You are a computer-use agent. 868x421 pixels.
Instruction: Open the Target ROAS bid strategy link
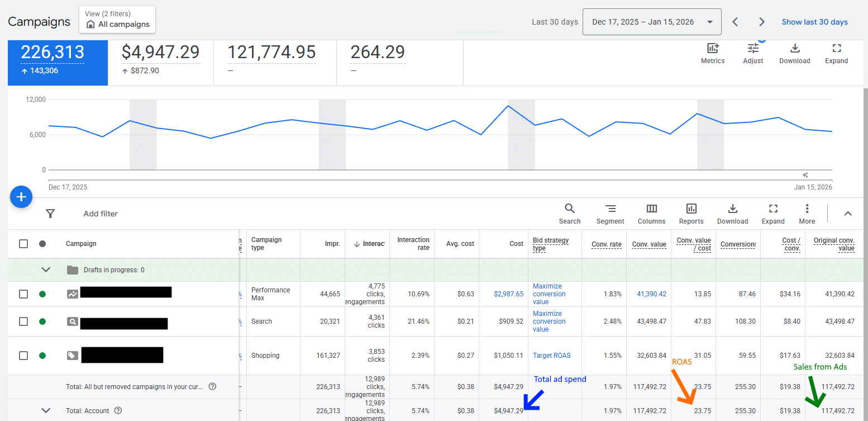coord(552,355)
